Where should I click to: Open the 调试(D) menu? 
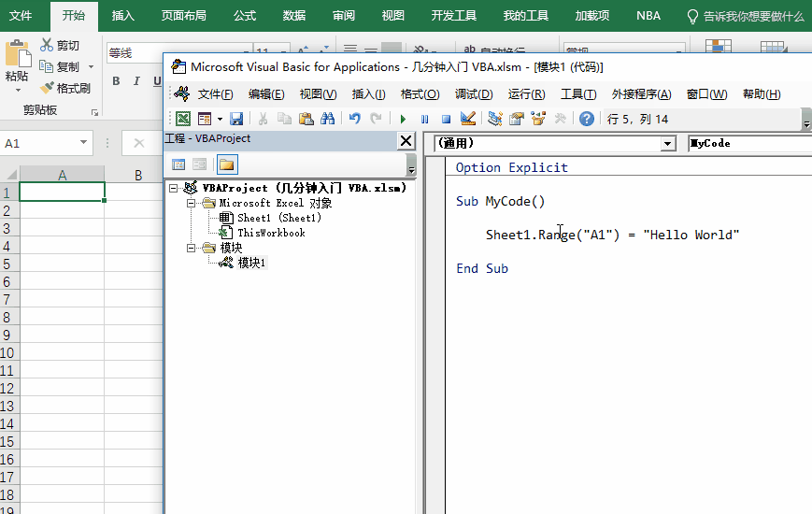pyautogui.click(x=473, y=93)
